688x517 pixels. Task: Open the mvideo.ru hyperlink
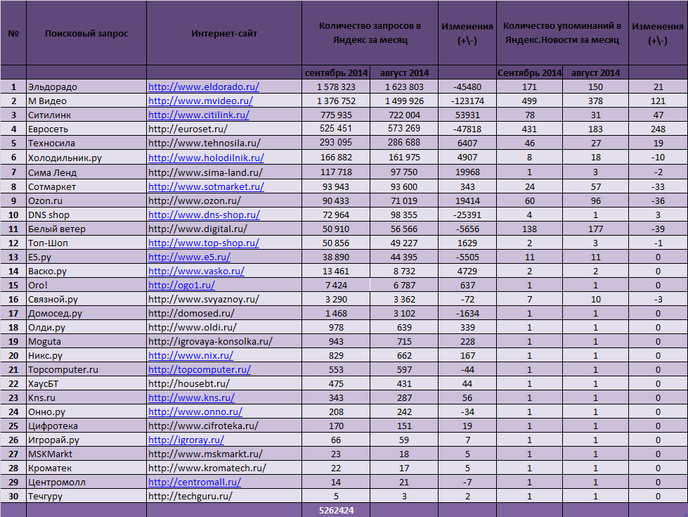pyautogui.click(x=201, y=101)
